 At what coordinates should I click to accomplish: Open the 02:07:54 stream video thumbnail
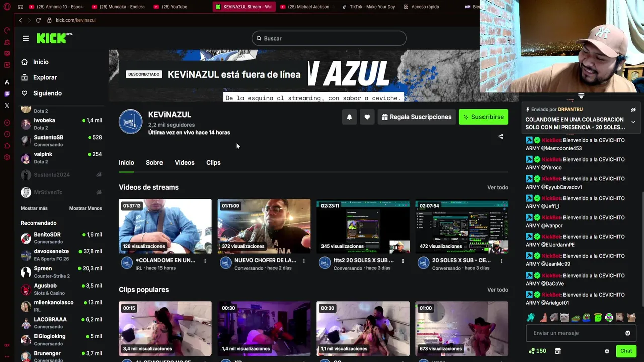click(x=461, y=226)
